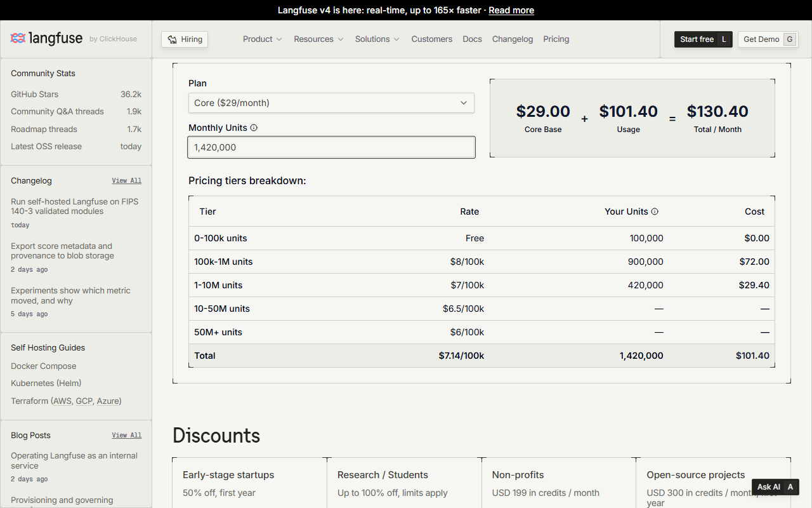Expand the Product menu
Screen dimensions: 812x508
coord(263,39)
